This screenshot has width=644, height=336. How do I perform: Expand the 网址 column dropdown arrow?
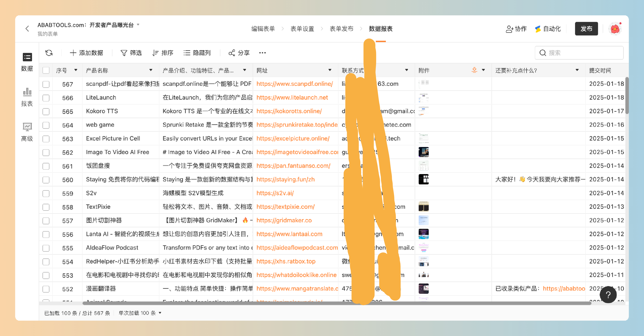click(330, 70)
